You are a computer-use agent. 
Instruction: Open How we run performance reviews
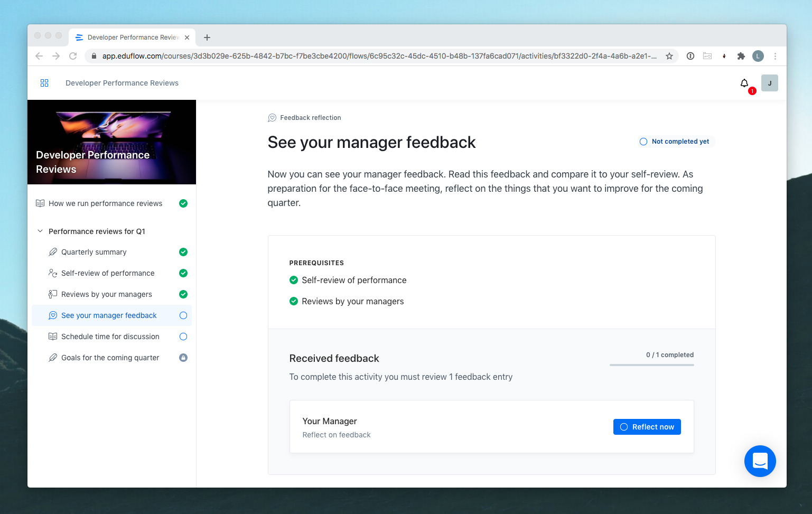coord(111,203)
